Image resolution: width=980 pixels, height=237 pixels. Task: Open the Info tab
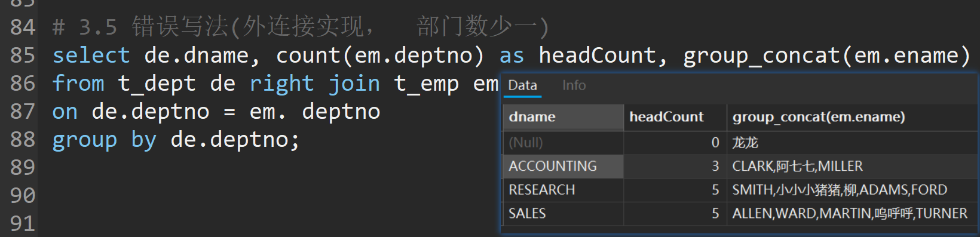574,85
